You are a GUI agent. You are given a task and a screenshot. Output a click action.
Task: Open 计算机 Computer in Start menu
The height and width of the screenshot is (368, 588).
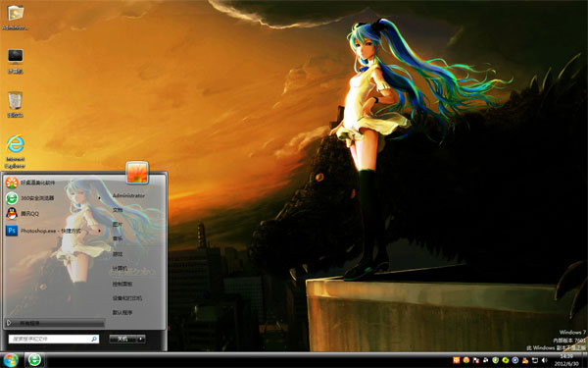[120, 269]
